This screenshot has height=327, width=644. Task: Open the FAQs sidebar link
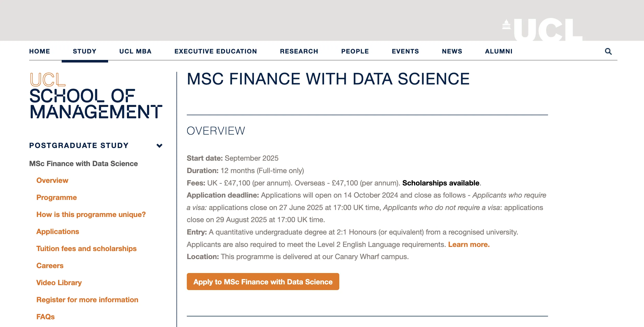tap(45, 317)
